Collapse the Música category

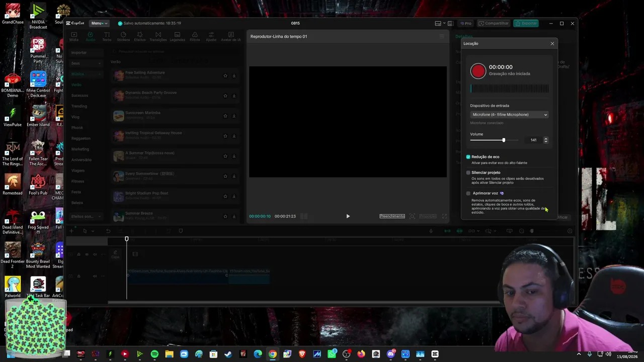[86, 74]
